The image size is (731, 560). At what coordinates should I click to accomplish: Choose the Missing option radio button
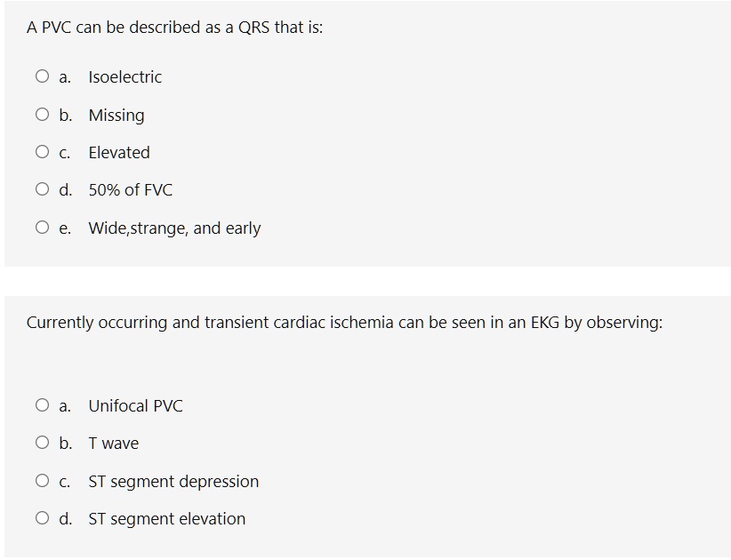click(43, 115)
